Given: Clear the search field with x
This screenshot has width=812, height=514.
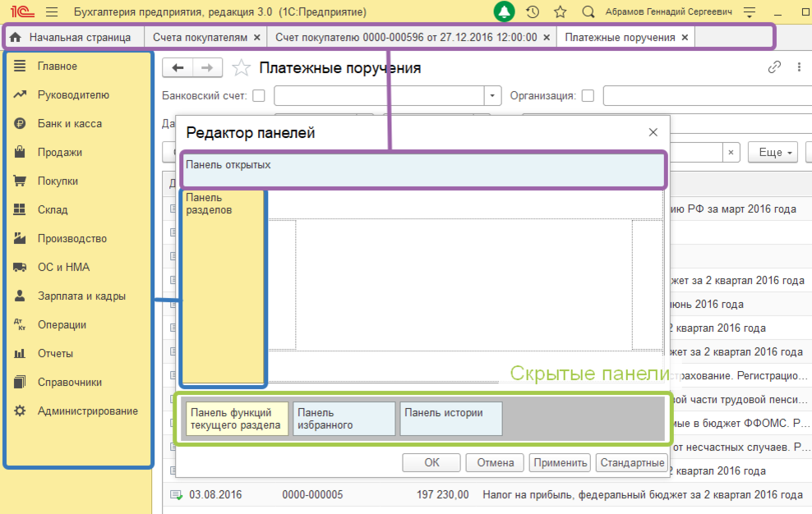Looking at the screenshot, I should coord(731,152).
